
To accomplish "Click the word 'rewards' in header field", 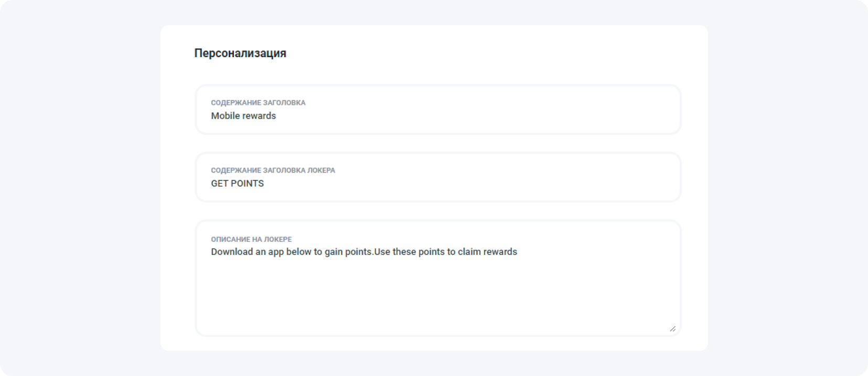I will (x=259, y=116).
